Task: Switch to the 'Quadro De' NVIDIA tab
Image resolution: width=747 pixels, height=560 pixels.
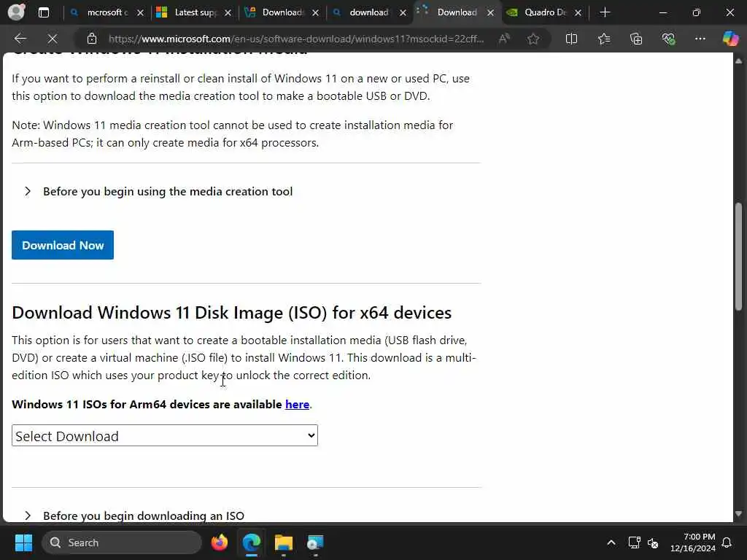Action: coord(543,12)
